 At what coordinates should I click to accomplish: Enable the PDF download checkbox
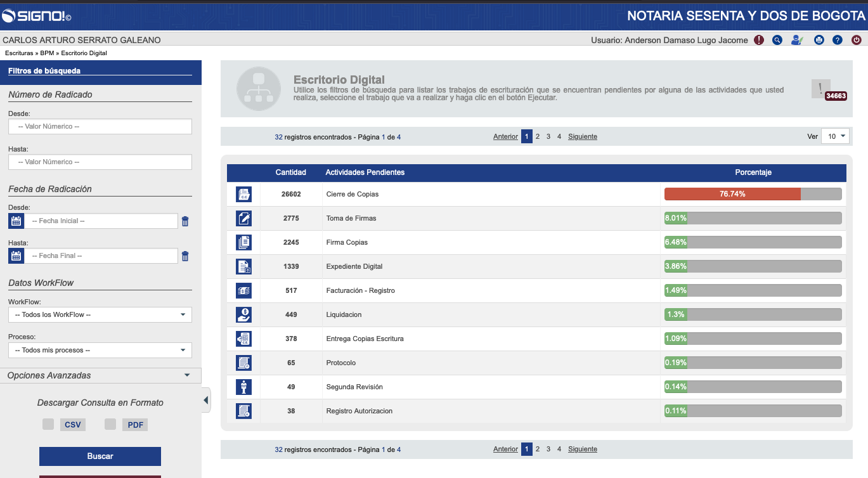click(x=110, y=424)
